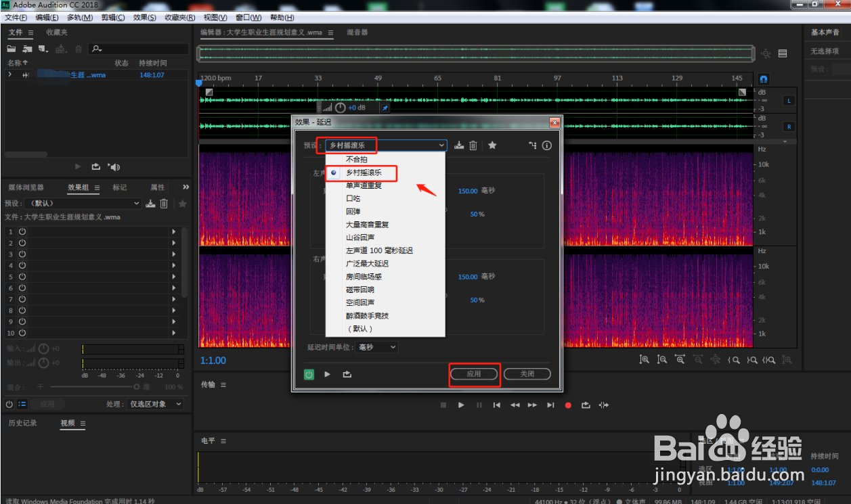Zoom out amplitude icon
Viewport: 851px width, 504px height.
[x=662, y=360]
